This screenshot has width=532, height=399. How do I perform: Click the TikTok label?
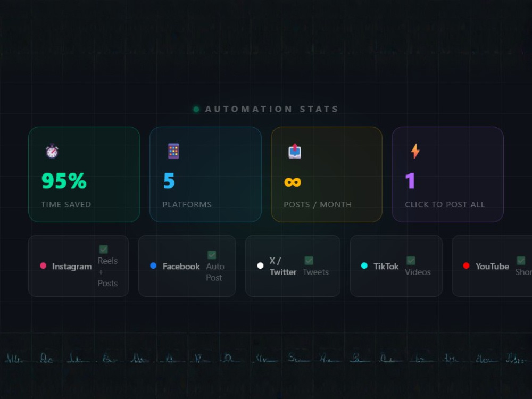point(386,267)
